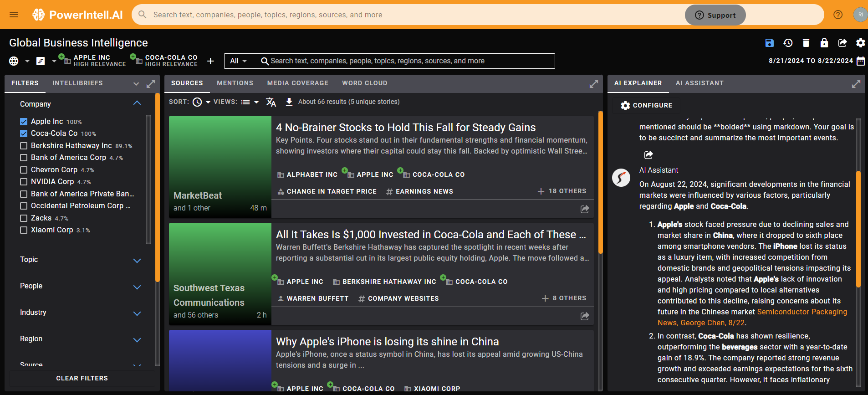Switch to the Mentions tab
Screen dimensions: 868x395
pos(235,83)
